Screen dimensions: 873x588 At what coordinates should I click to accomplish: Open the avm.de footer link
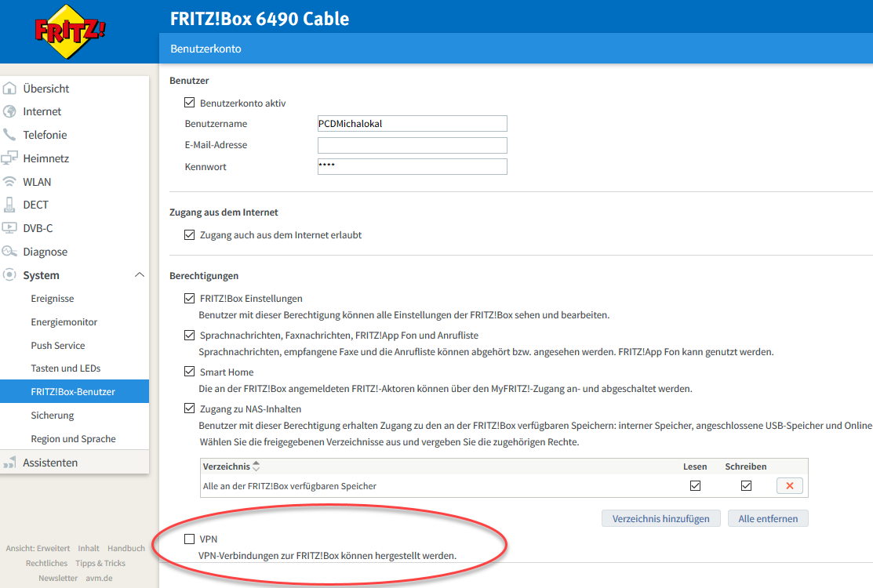[99, 578]
